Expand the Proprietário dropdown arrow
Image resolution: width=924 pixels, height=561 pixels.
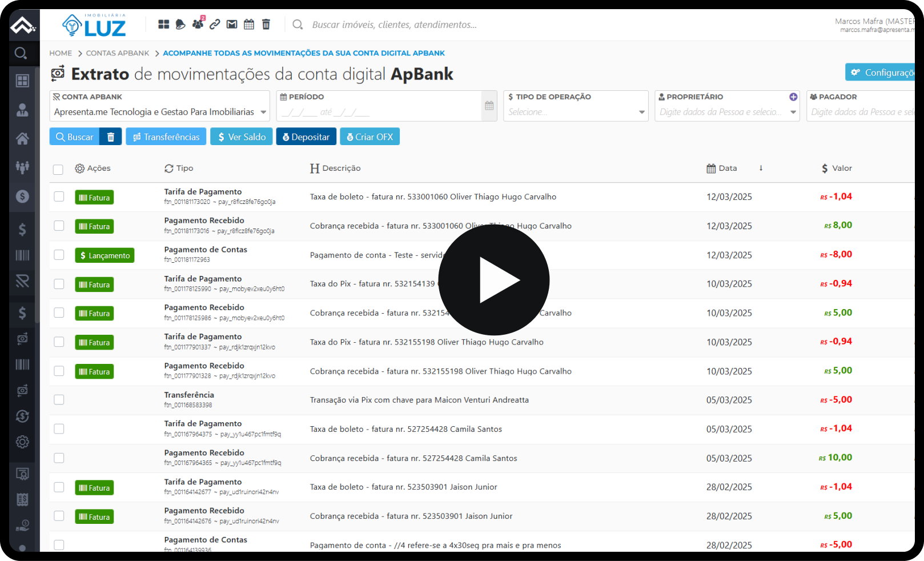[793, 113]
